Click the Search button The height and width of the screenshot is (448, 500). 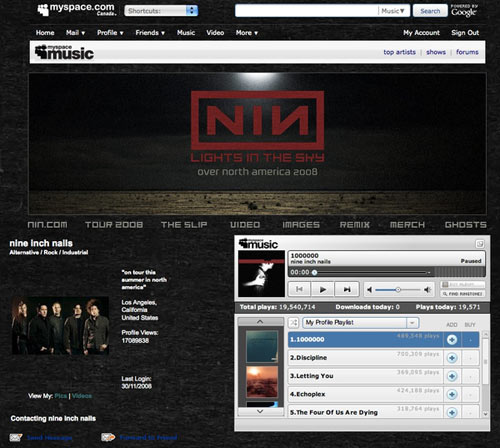click(430, 11)
